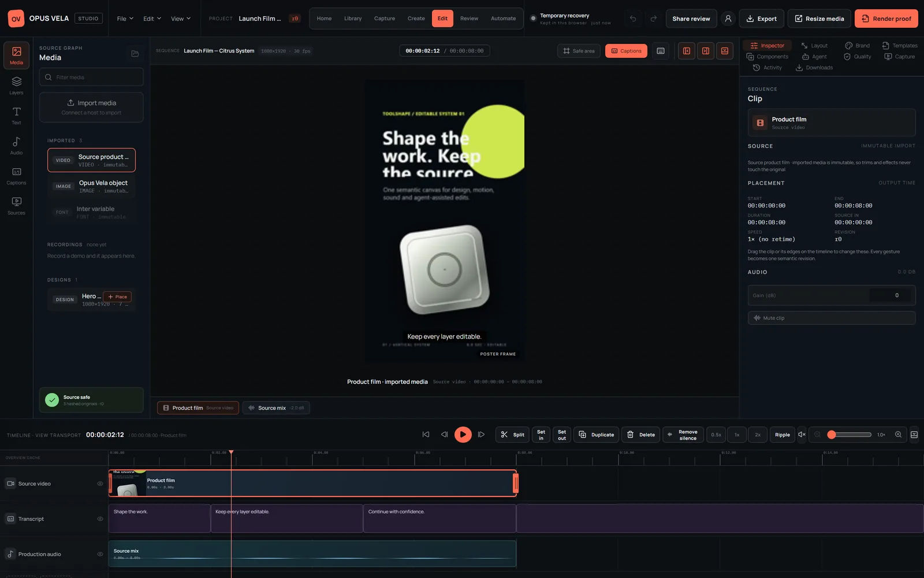Open the File menu dropdown
Viewport: 924px width, 578px height.
pyautogui.click(x=125, y=18)
